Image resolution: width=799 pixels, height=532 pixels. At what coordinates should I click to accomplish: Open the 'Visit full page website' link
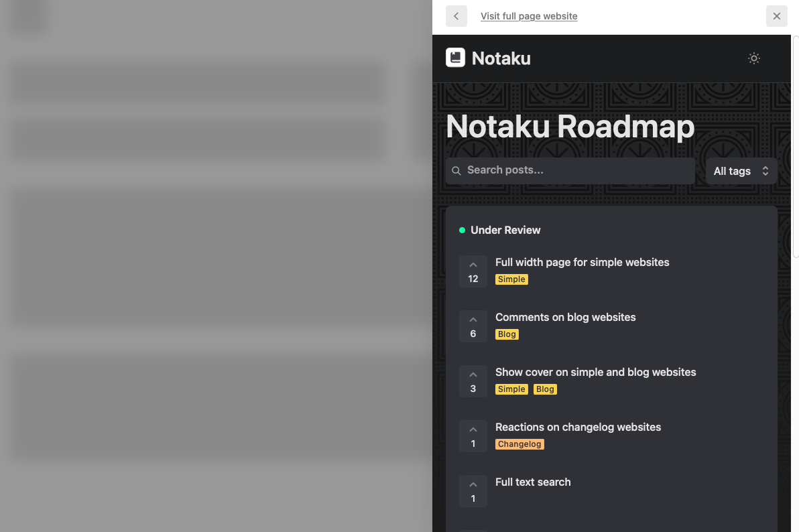pos(529,15)
